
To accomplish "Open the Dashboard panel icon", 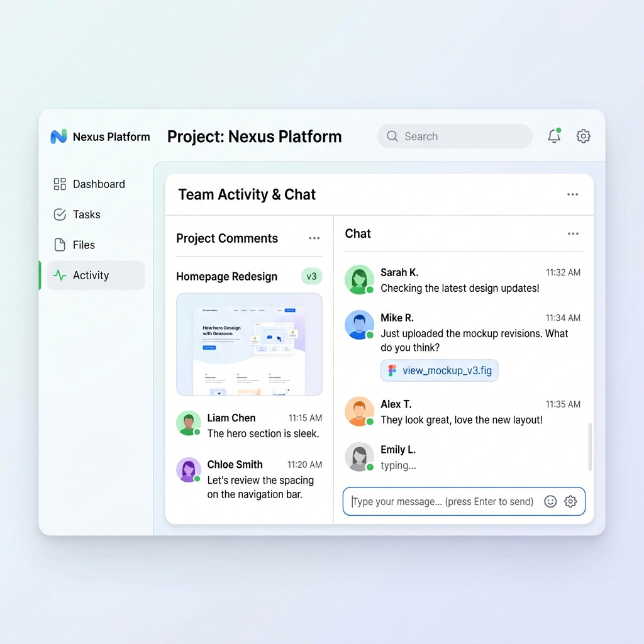I will (59, 184).
